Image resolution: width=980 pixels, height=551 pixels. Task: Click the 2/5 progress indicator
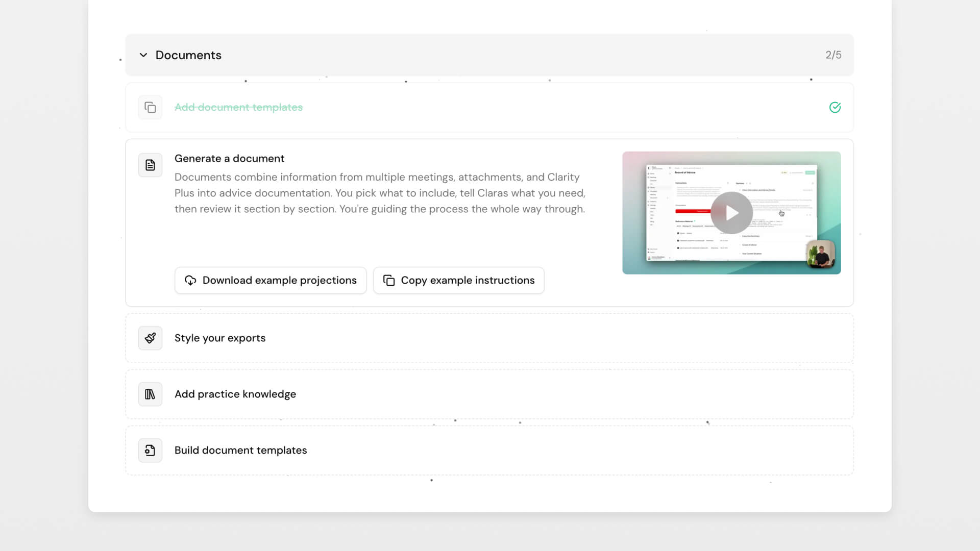[834, 55]
